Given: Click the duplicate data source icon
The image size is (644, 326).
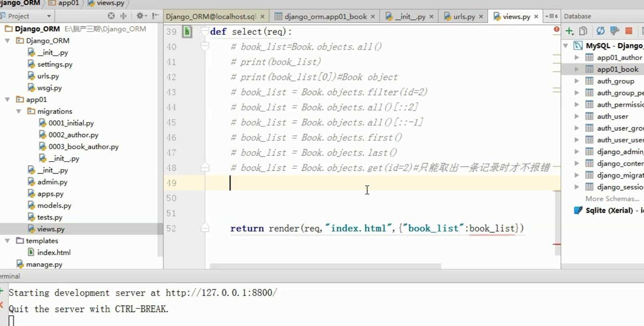Looking at the screenshot, I should (x=583, y=31).
